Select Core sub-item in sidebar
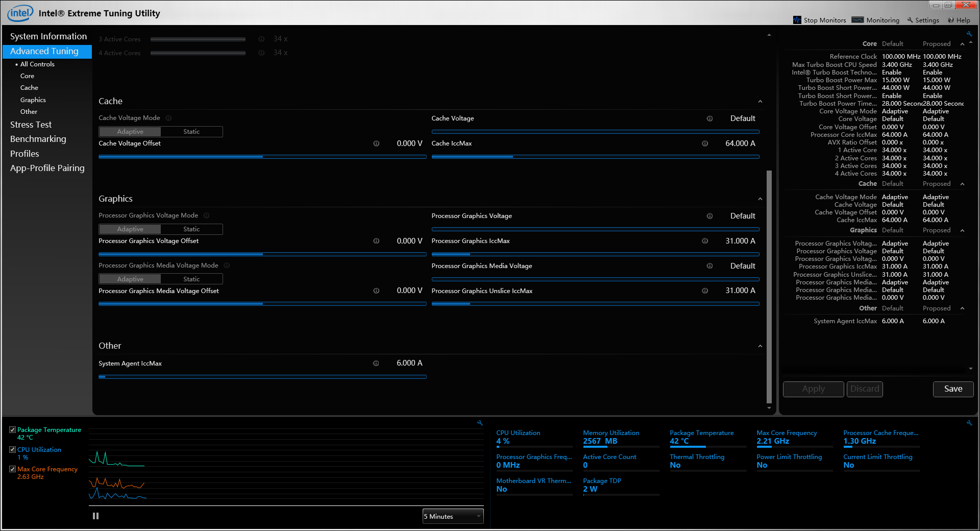 (x=27, y=76)
